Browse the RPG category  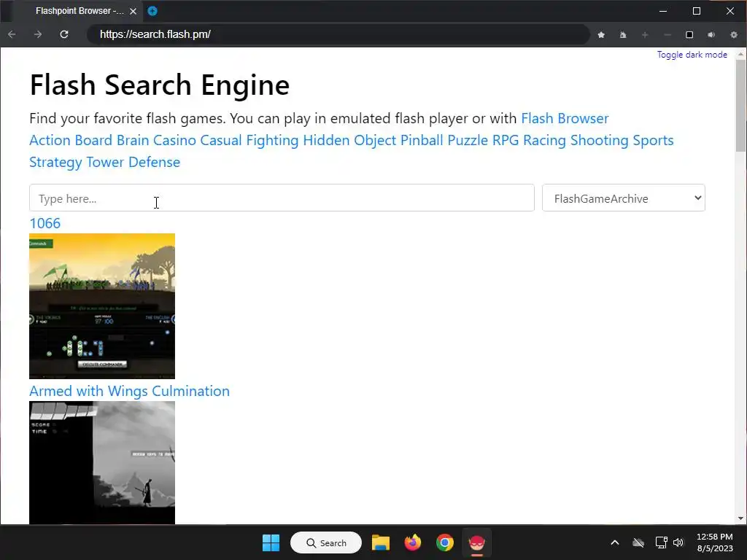(x=506, y=140)
